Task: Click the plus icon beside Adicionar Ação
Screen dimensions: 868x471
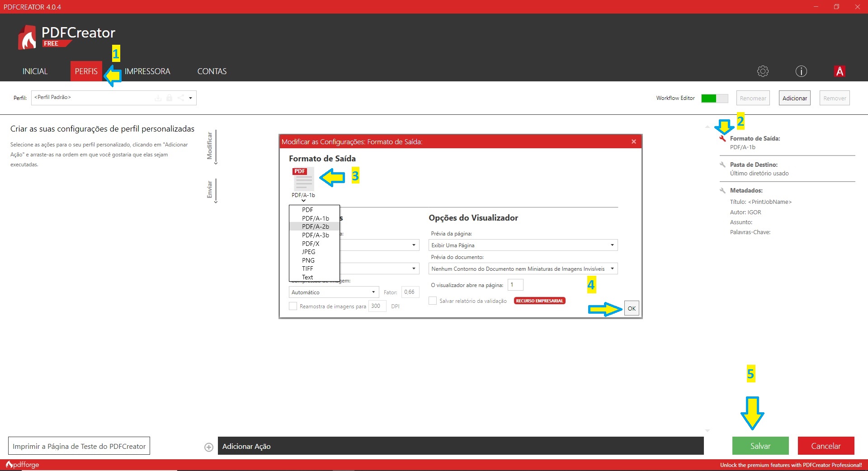Action: 209,447
